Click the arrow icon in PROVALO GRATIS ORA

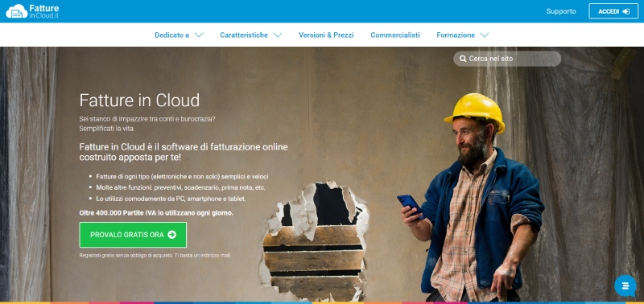pyautogui.click(x=172, y=235)
